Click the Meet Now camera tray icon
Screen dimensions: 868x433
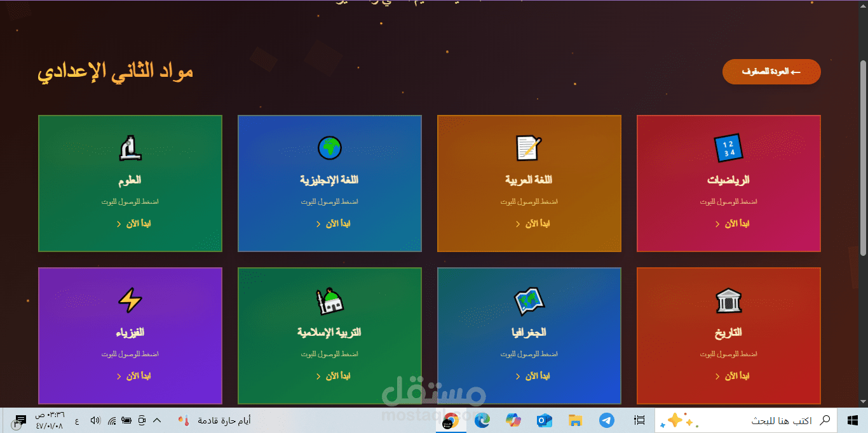142,420
